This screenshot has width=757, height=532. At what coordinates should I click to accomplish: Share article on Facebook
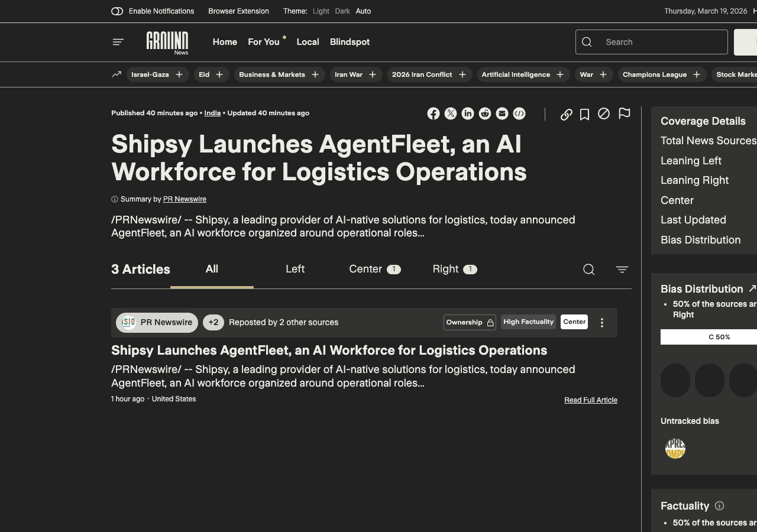click(434, 113)
